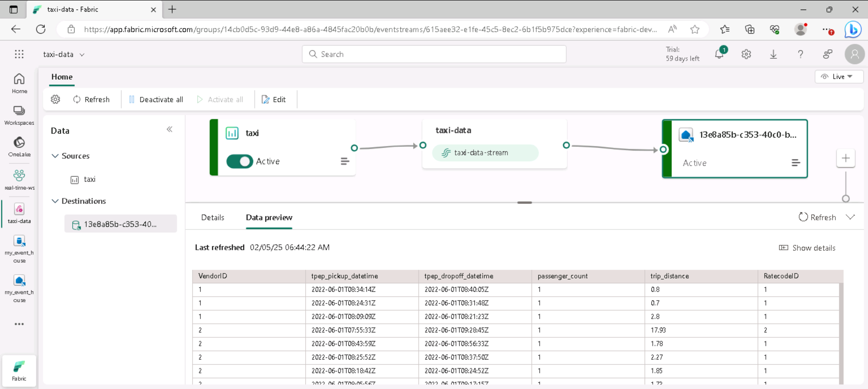Click the RatecodeID column header
The width and height of the screenshot is (868, 389).
tap(801, 276)
